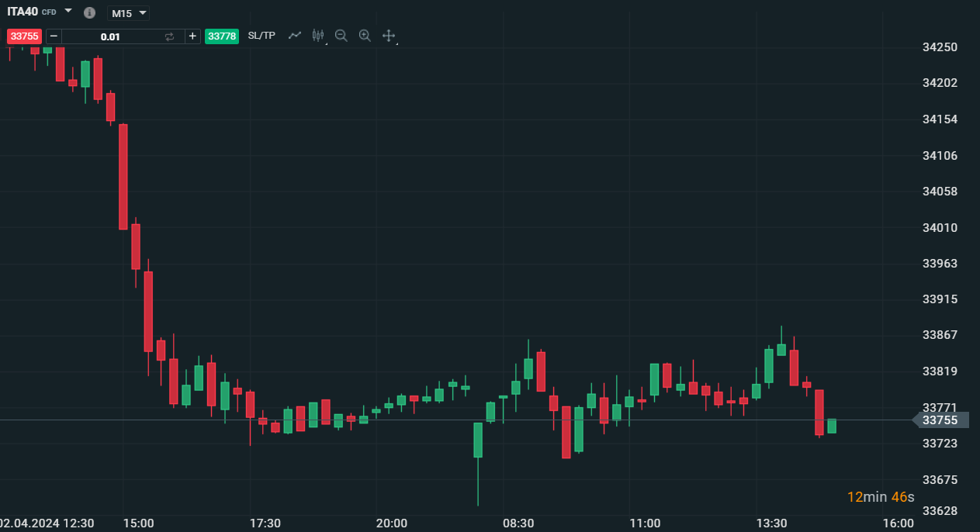Click the candle countdown timer
Viewport: 980px width, 532px height.
[x=880, y=497]
